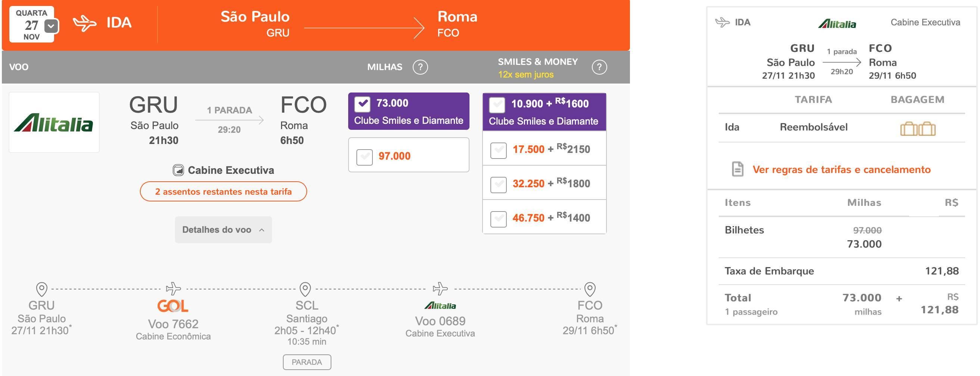Screen dimensions: 980x376
Task: Click the Cabine Executiva seat icon
Action: click(178, 170)
